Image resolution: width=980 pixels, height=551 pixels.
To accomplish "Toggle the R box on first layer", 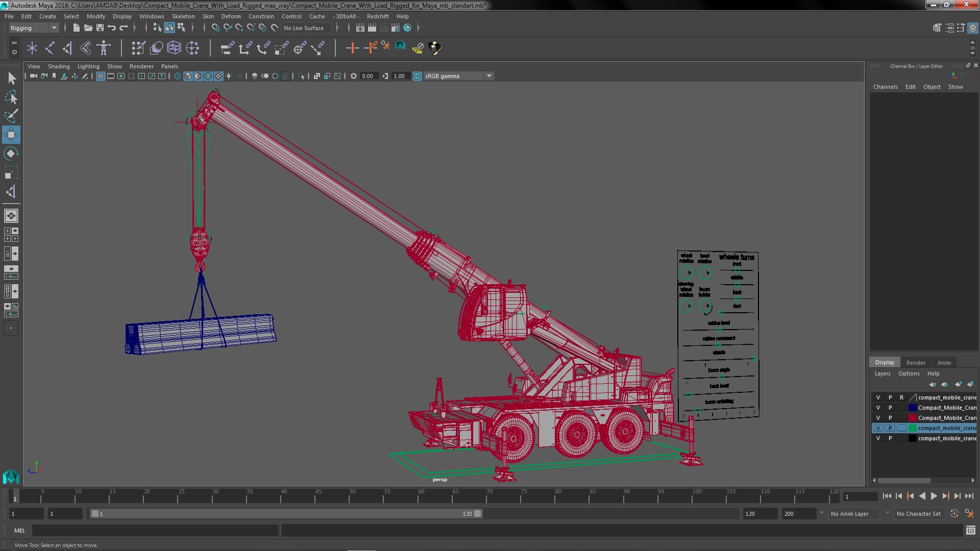I will 901,397.
